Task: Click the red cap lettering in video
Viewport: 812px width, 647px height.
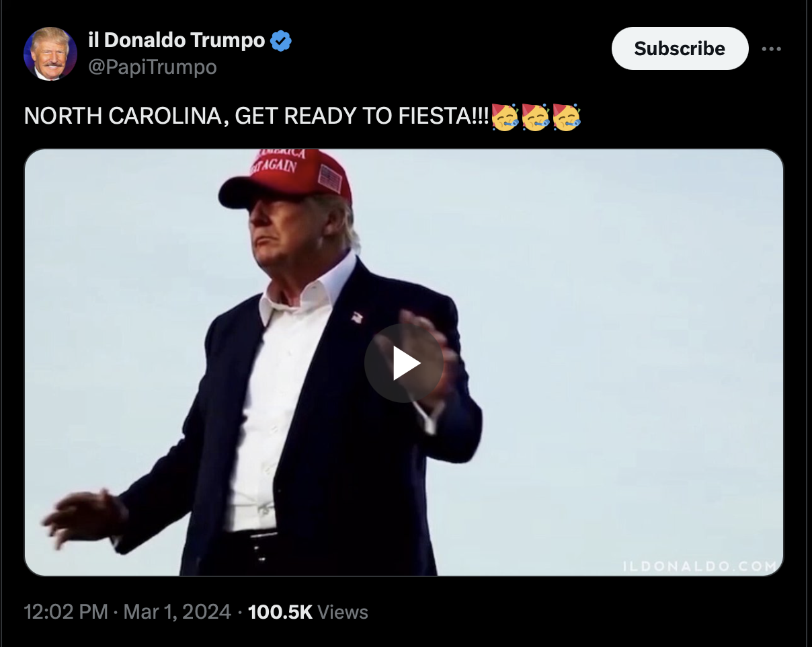Action: click(x=278, y=161)
